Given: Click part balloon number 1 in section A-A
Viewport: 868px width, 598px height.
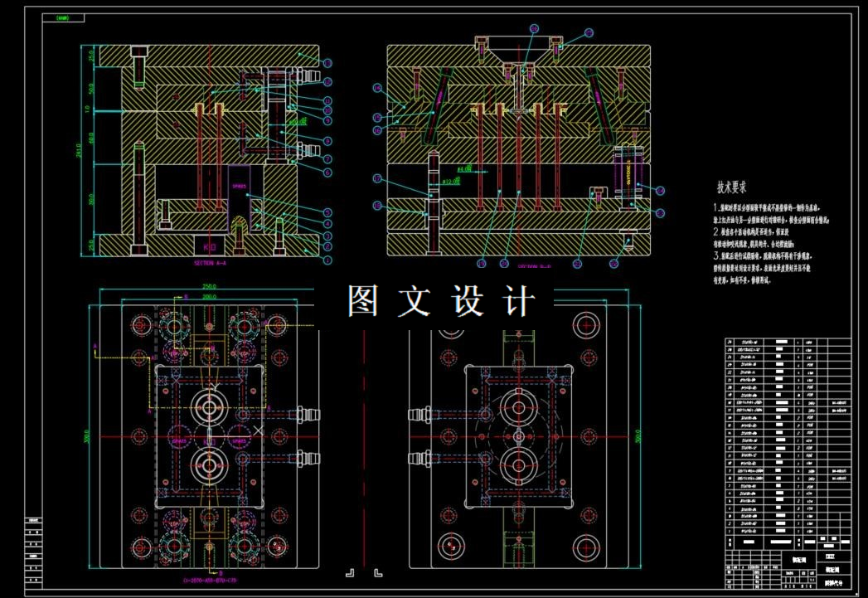Looking at the screenshot, I should 327,260.
